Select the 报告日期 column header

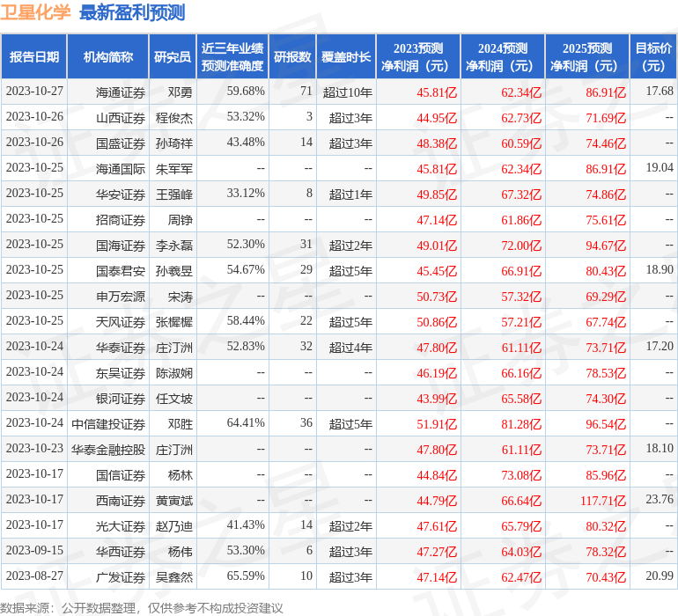[x=34, y=56]
